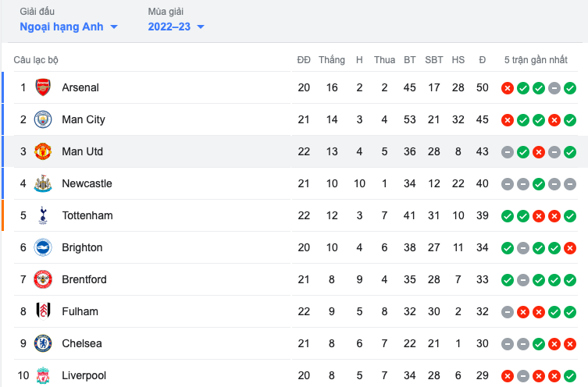This screenshot has height=387, width=588.
Task: Click the Newcastle club crest icon
Action: click(x=43, y=183)
